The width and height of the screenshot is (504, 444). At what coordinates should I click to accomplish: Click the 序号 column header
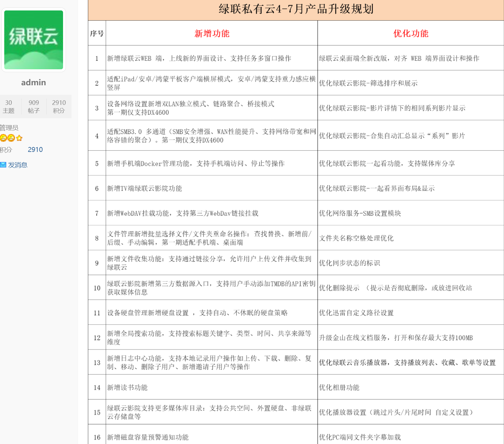point(97,33)
